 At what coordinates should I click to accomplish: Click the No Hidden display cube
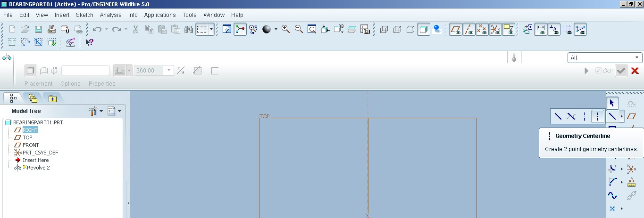pos(410,29)
